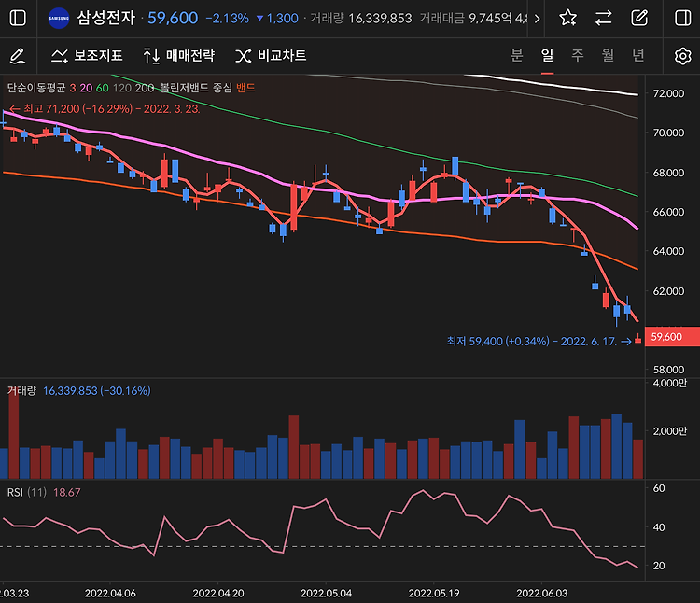Click the -2.13% change rate
700x603 pixels.
[227, 19]
